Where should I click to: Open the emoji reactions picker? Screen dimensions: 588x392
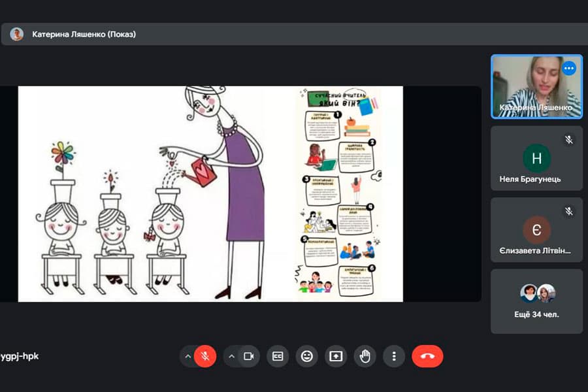coord(307,356)
